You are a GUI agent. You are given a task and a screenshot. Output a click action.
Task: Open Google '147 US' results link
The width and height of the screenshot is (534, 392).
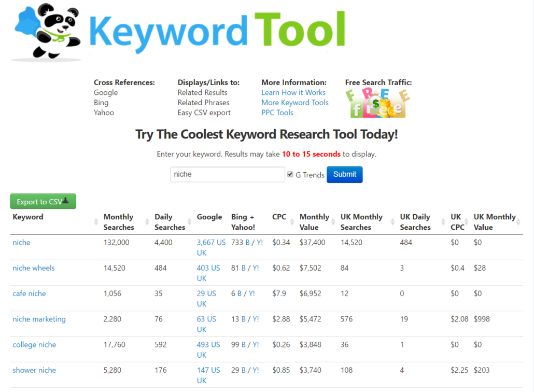click(208, 370)
